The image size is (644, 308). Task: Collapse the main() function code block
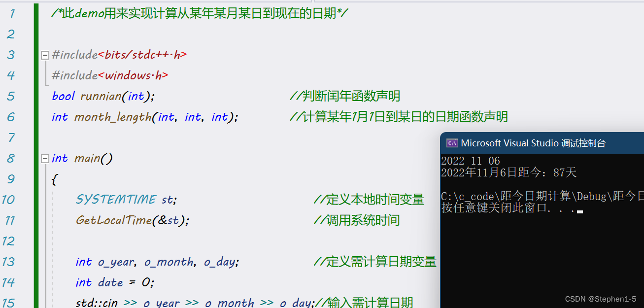[x=45, y=158]
